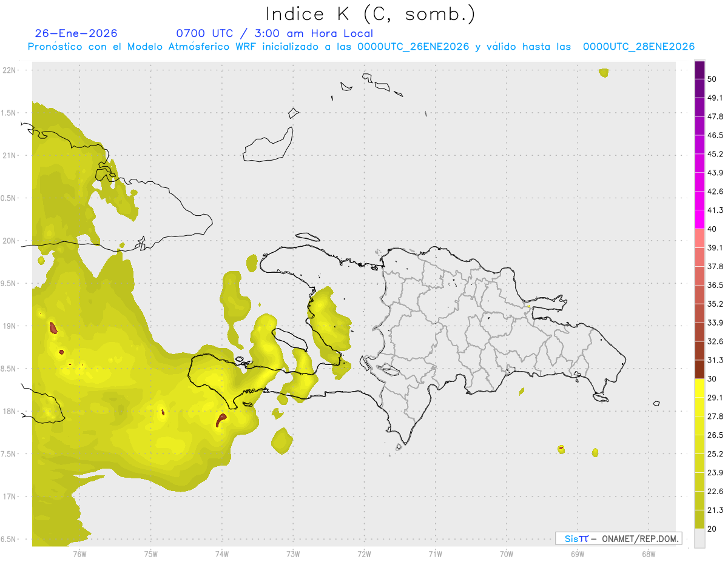Click the dark brown swatch between 30 and 31.3
728x562 pixels.
(x=700, y=369)
